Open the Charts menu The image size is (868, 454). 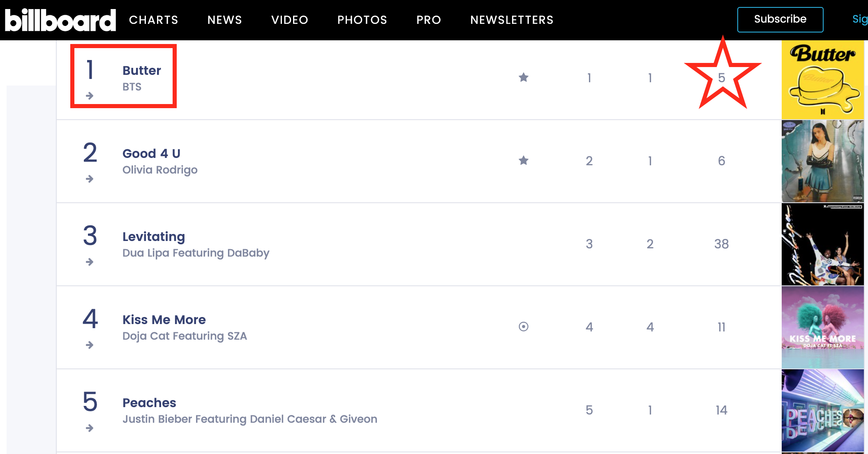click(x=153, y=20)
